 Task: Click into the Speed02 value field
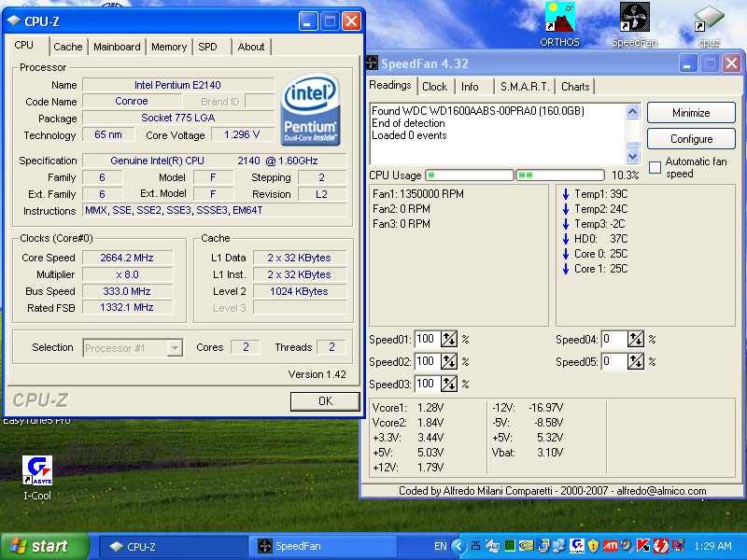[x=426, y=362]
